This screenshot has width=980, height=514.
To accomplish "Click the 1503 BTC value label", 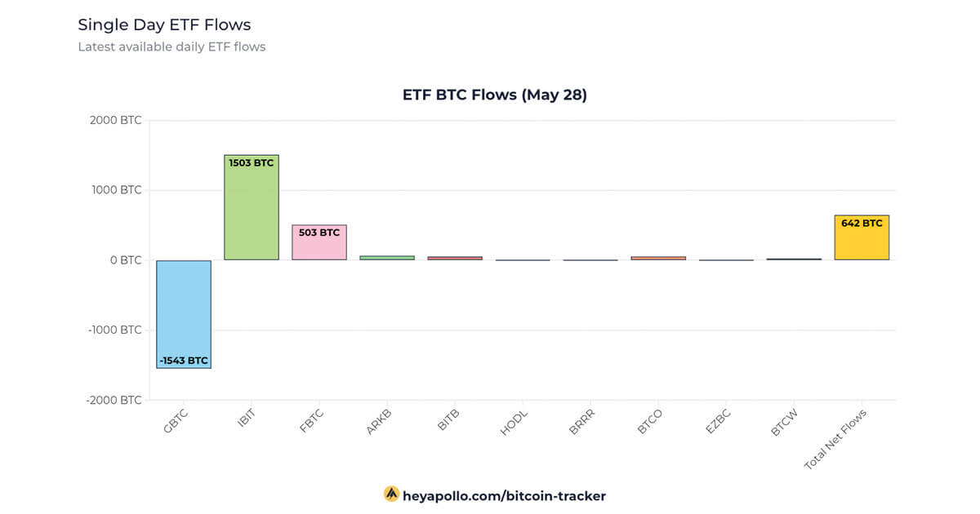I will click(x=252, y=163).
